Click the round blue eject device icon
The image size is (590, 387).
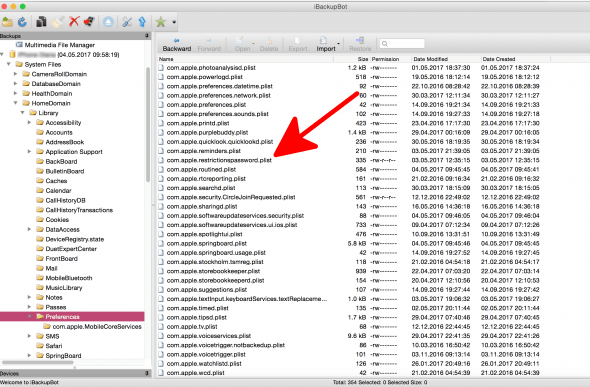click(x=108, y=22)
